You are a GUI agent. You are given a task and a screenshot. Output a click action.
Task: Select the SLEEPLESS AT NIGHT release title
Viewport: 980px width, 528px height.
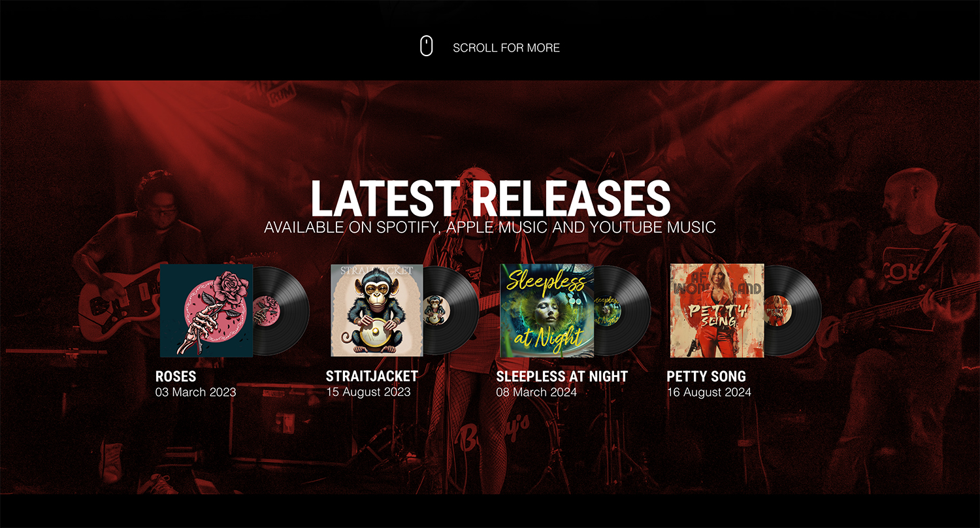tap(562, 376)
